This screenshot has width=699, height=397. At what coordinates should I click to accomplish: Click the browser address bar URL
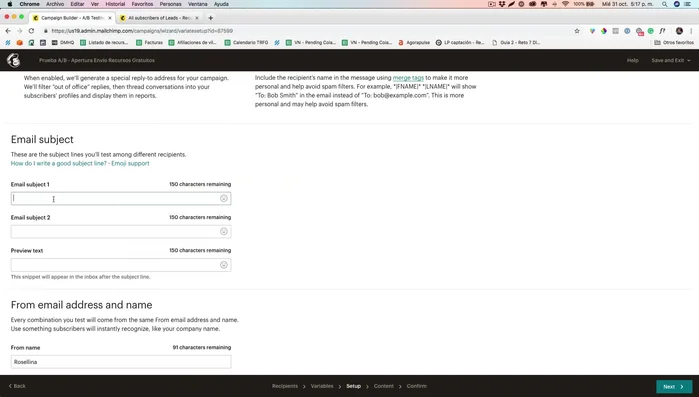coord(142,31)
